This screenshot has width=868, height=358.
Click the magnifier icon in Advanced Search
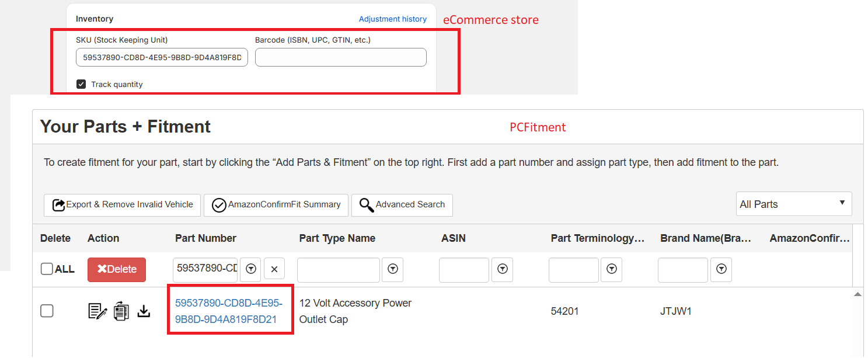pyautogui.click(x=366, y=205)
